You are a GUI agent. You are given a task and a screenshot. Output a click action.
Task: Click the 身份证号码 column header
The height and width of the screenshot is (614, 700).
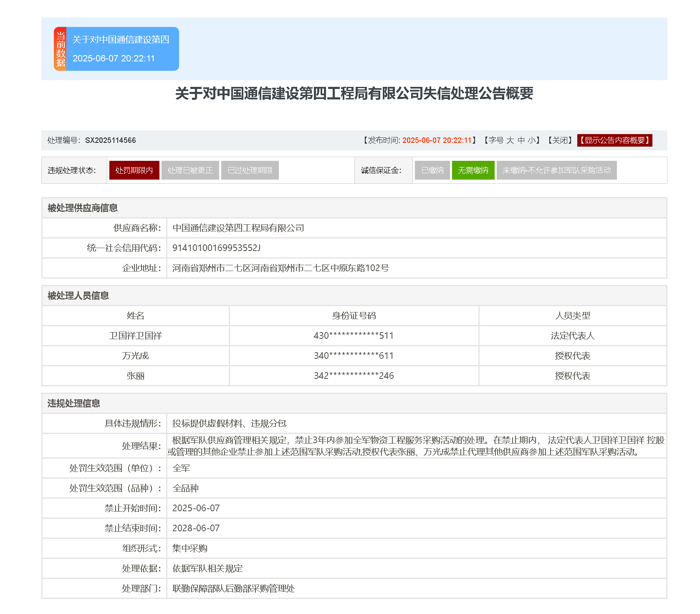[354, 316]
